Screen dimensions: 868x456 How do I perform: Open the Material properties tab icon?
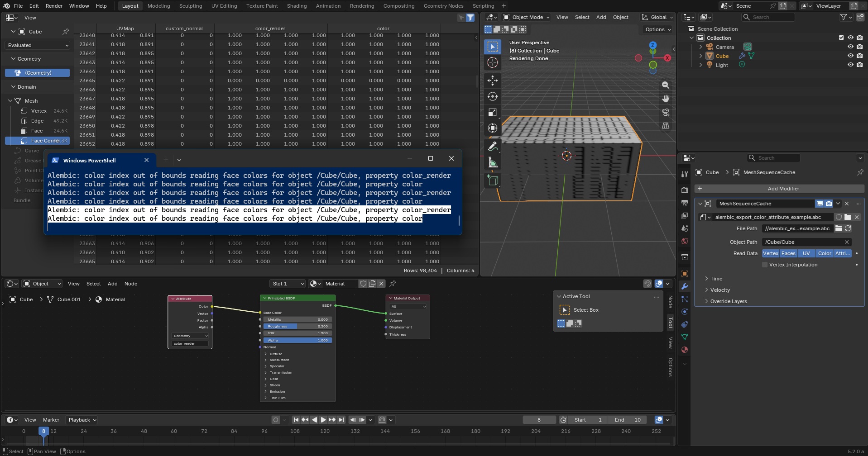pos(685,350)
